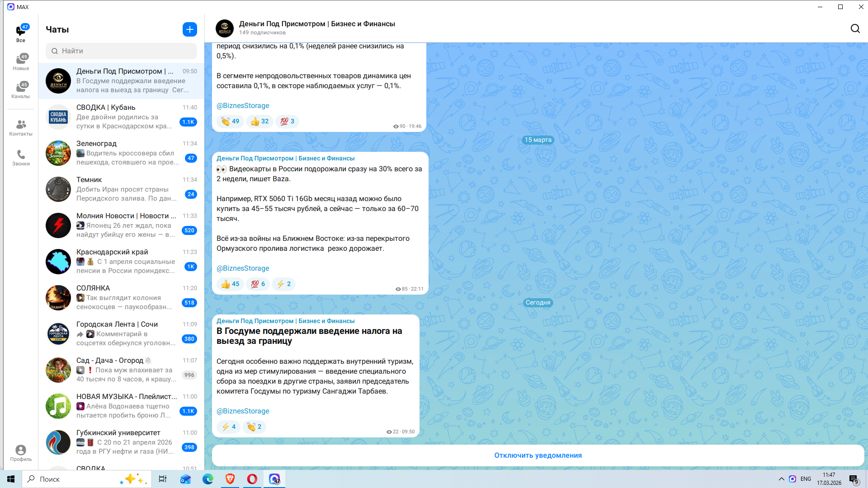This screenshot has width=868, height=488.
Task: Click the Отключить уведомления button
Action: pyautogui.click(x=538, y=455)
